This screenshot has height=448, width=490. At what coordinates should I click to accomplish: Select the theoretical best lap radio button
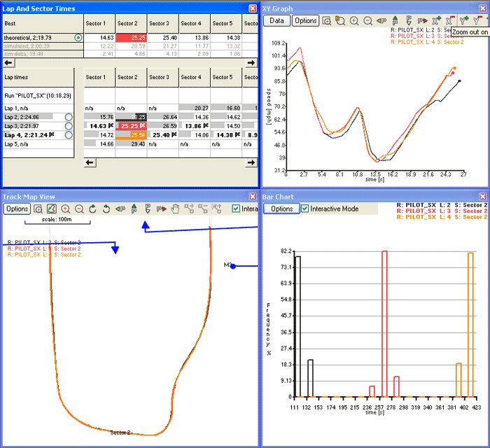(x=78, y=37)
